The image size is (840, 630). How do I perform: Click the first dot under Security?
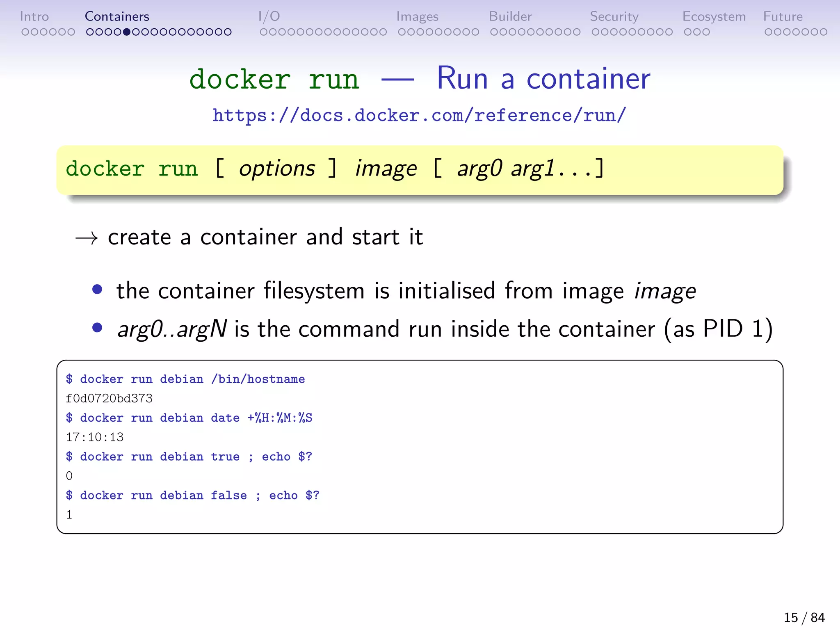pos(595,32)
